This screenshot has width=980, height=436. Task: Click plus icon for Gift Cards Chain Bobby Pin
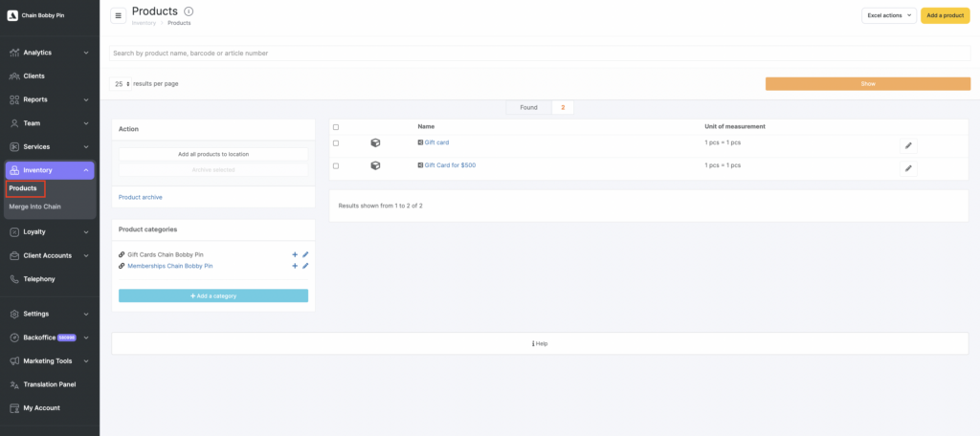pos(294,254)
